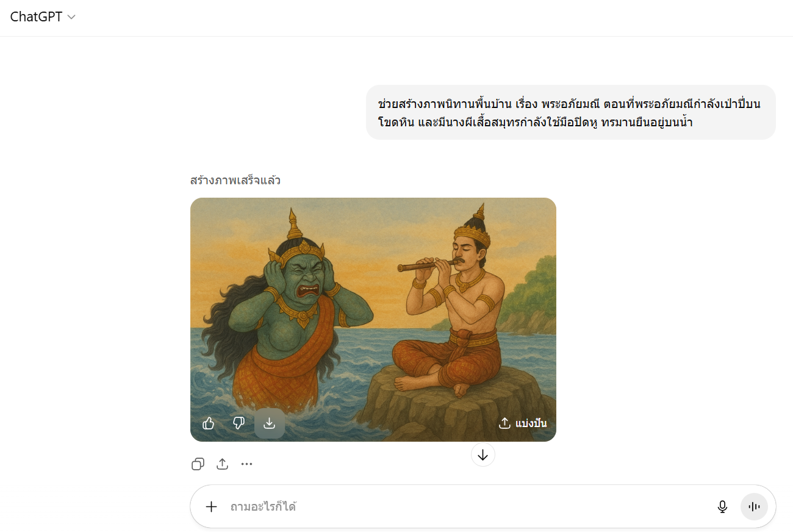Viewport: 793px width, 532px height.
Task: Click the ChatGPT title label
Action: point(36,17)
